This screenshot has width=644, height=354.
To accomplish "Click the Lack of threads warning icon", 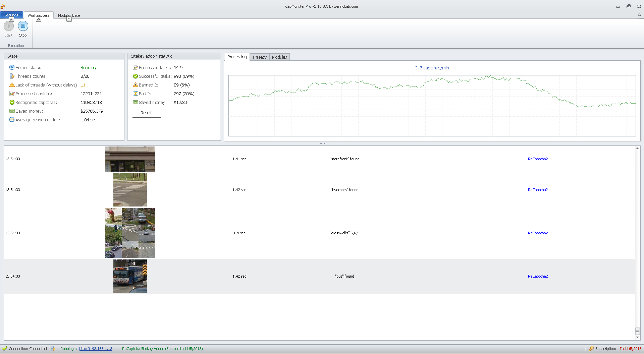I will 12,85.
